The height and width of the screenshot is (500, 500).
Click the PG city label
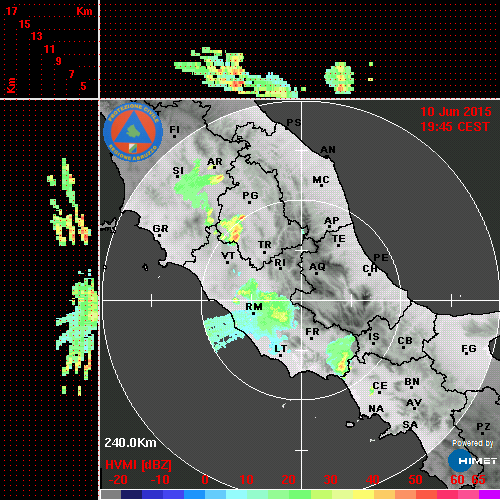(x=250, y=195)
